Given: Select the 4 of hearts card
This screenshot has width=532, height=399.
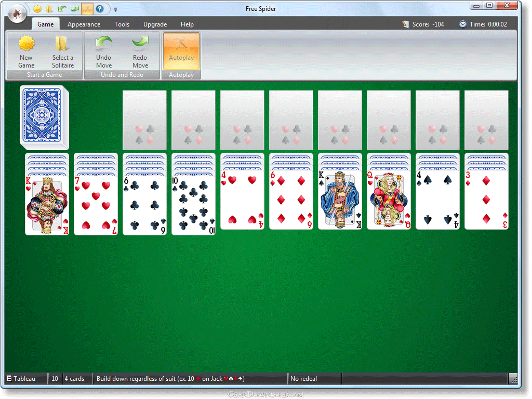Looking at the screenshot, I should coord(242,199).
